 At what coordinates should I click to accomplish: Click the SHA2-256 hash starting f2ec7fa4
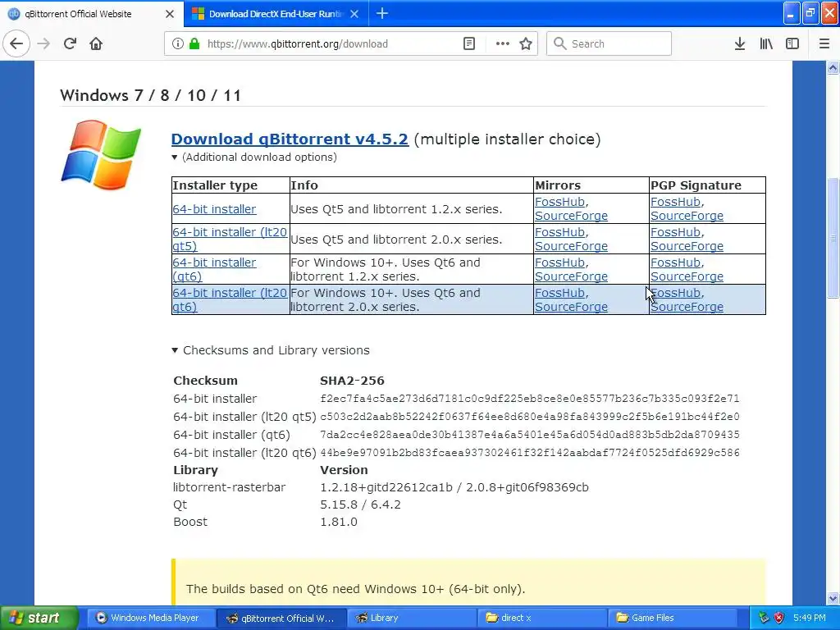pyautogui.click(x=530, y=399)
